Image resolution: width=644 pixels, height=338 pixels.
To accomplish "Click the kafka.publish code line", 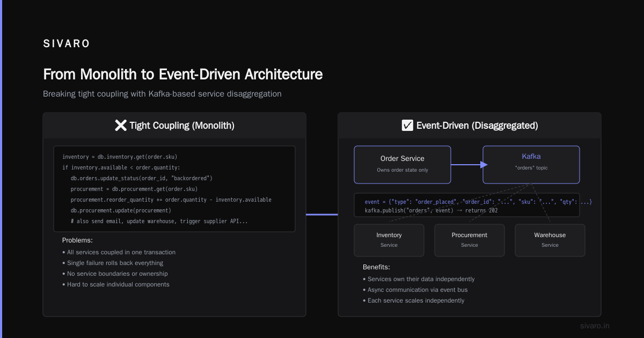I will tap(431, 210).
